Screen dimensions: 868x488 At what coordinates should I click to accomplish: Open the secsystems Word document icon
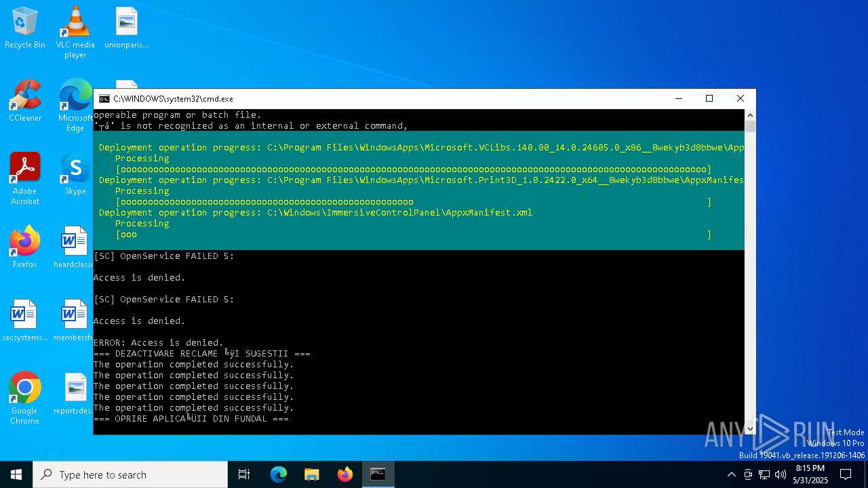(25, 321)
